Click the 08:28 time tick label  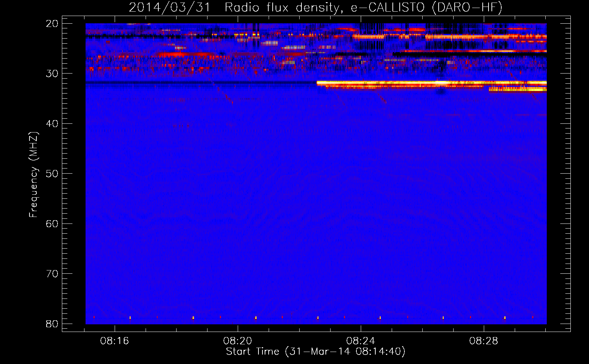[x=484, y=341]
